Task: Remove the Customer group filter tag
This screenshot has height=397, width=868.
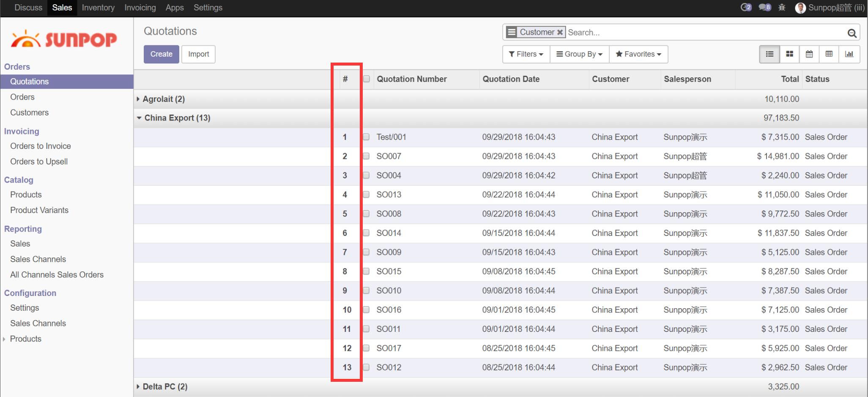Action: click(x=560, y=32)
